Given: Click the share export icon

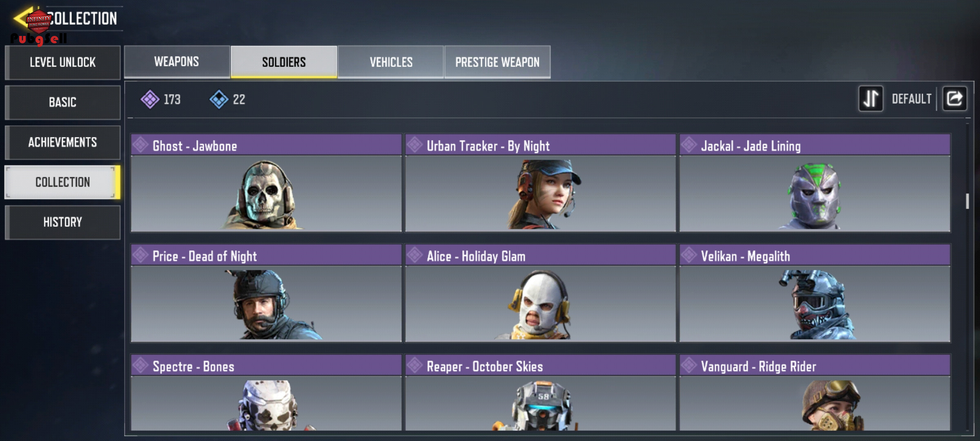Looking at the screenshot, I should pyautogui.click(x=954, y=99).
